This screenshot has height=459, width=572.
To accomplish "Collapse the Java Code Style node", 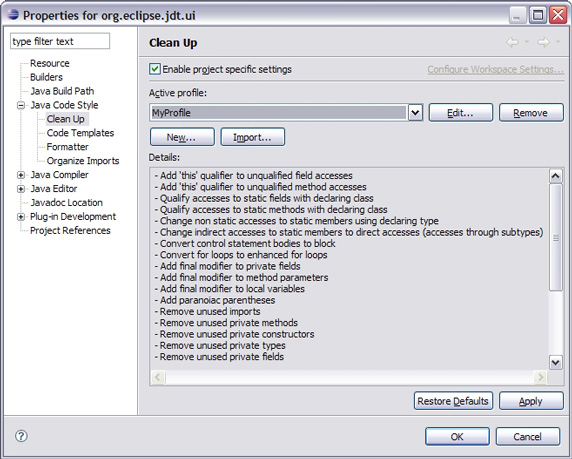I will [x=21, y=105].
